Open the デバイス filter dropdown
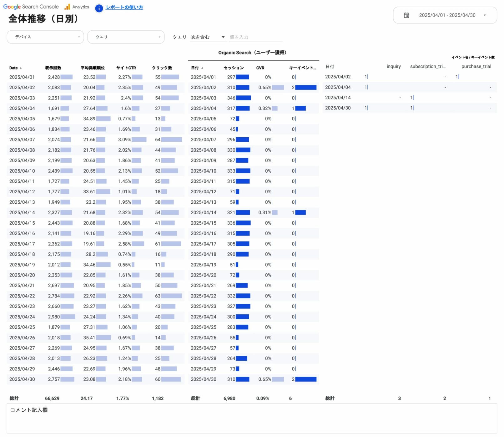This screenshot has height=437, width=504. tap(45, 37)
